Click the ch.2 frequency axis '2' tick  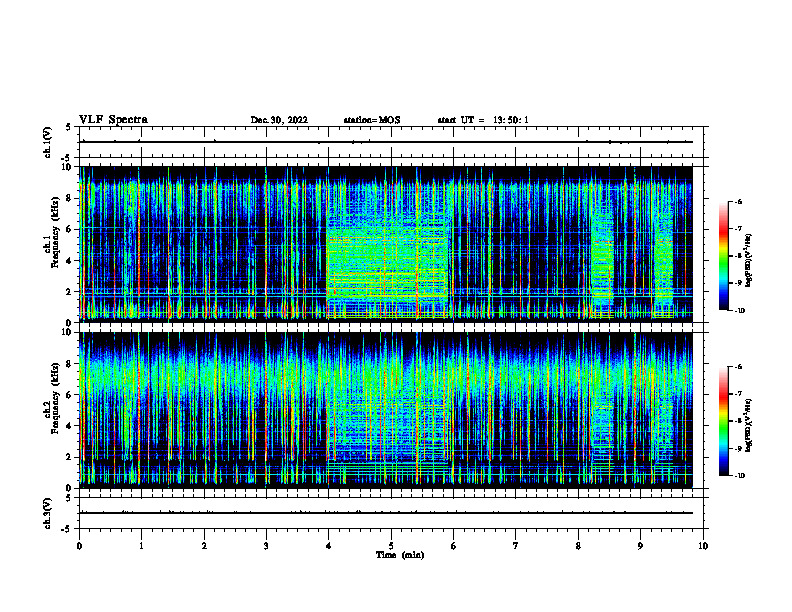tap(69, 457)
